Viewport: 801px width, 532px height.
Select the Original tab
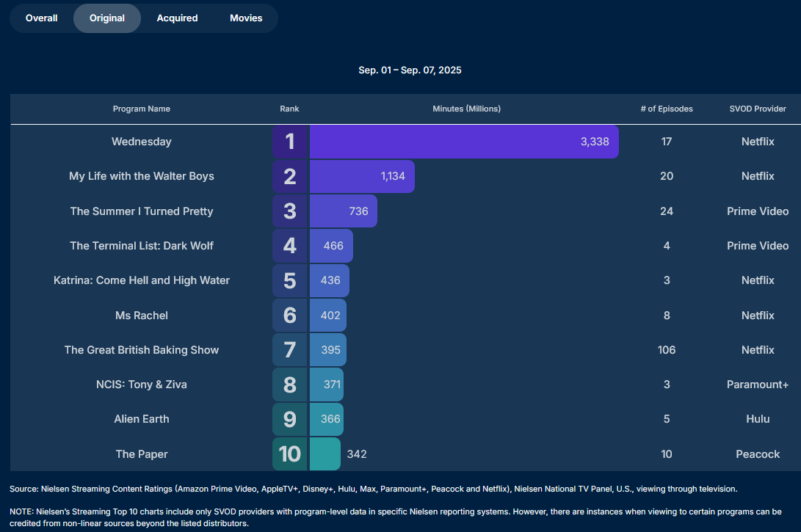107,18
